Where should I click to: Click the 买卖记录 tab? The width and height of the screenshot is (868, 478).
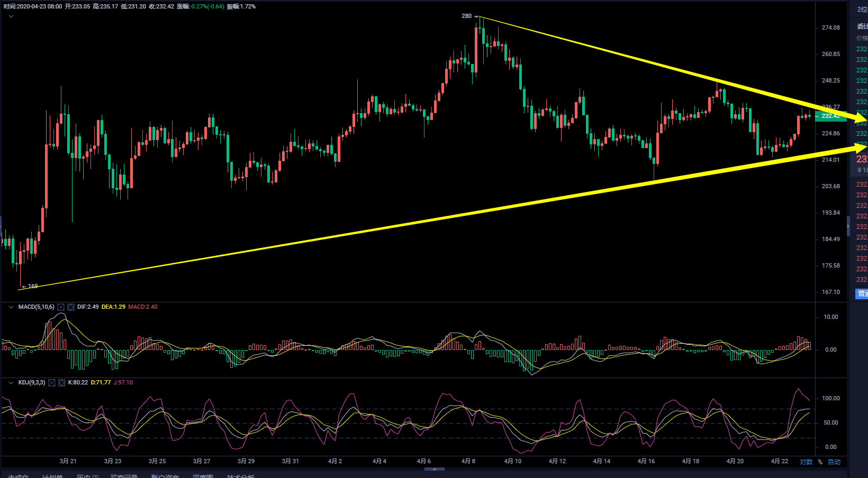pos(124,476)
